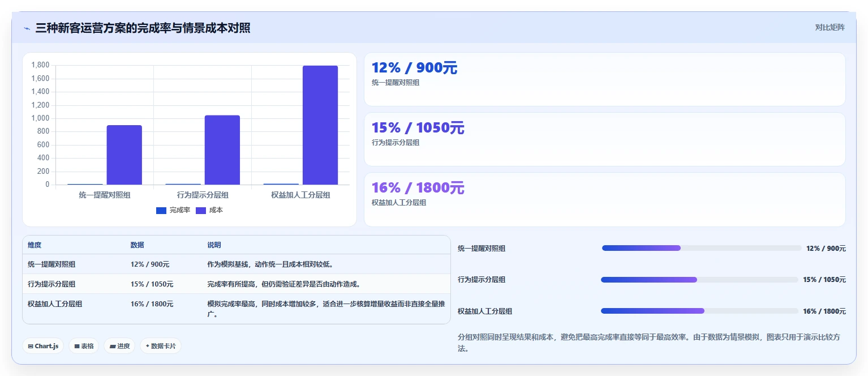Select the Chart.js tag chip
Screen dimensions: 868x376
[43, 346]
